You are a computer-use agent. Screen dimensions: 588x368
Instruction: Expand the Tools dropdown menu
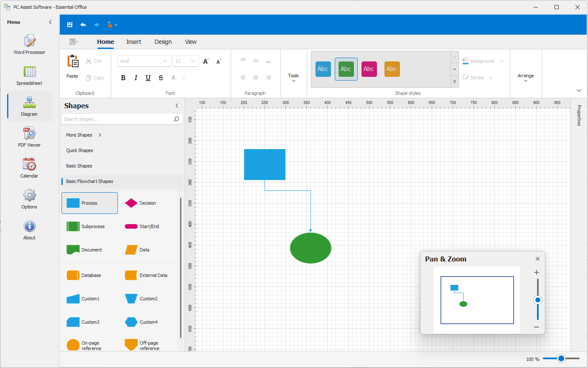tap(293, 78)
